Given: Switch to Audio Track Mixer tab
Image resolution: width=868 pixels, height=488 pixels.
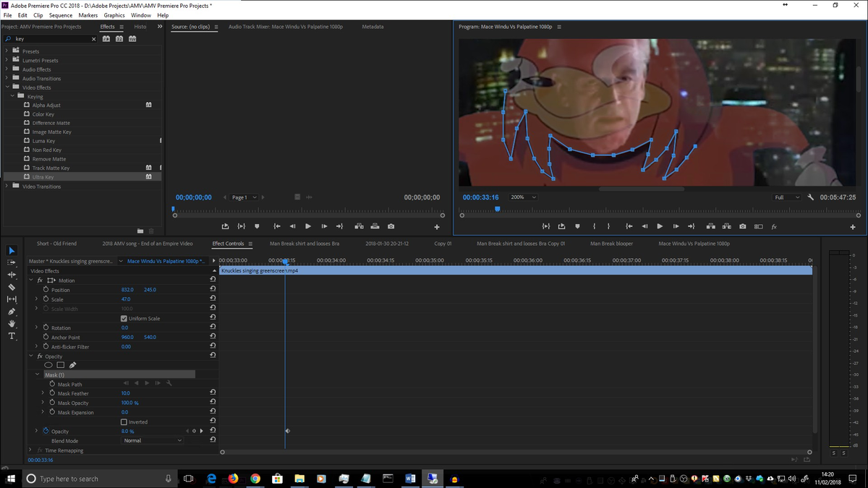Looking at the screenshot, I should click(x=285, y=27).
